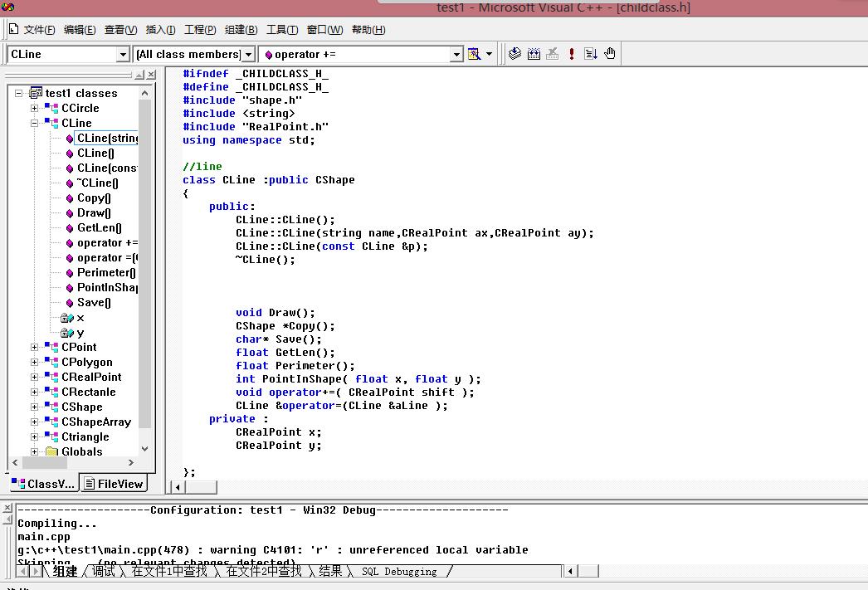Open the operator += member dropdown
The width and height of the screenshot is (868, 590).
click(456, 54)
